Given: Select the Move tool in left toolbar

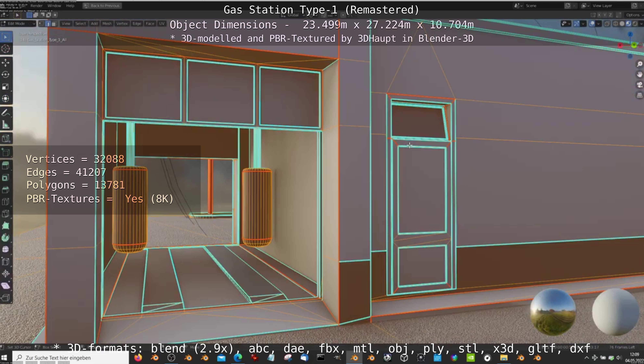Looking at the screenshot, I should click(x=6, y=63).
